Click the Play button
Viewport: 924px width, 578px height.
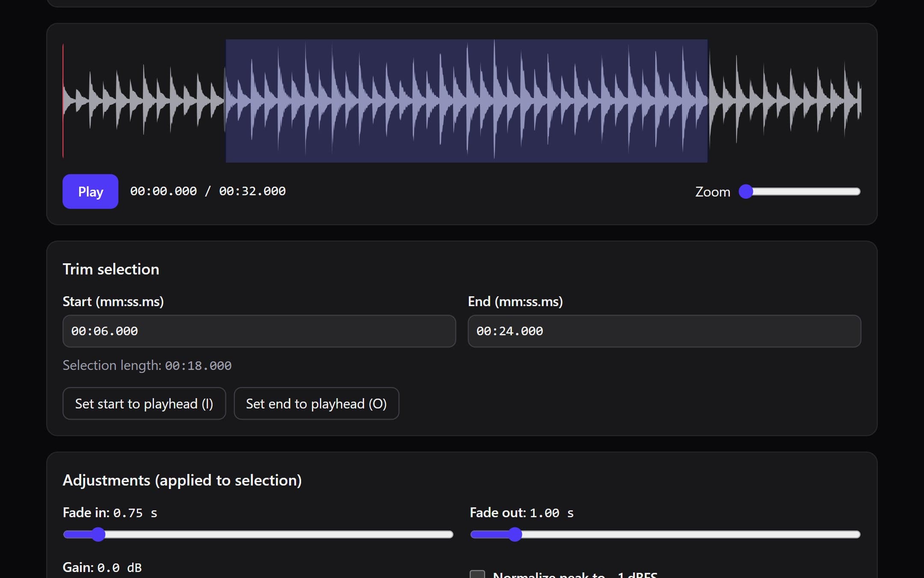(x=90, y=191)
